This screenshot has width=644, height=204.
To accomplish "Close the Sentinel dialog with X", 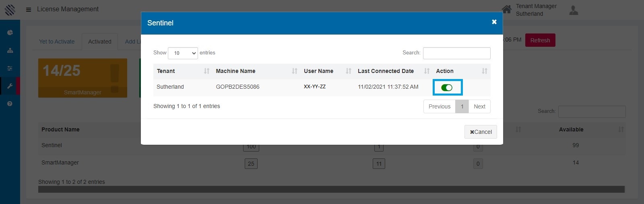I will 494,22.
